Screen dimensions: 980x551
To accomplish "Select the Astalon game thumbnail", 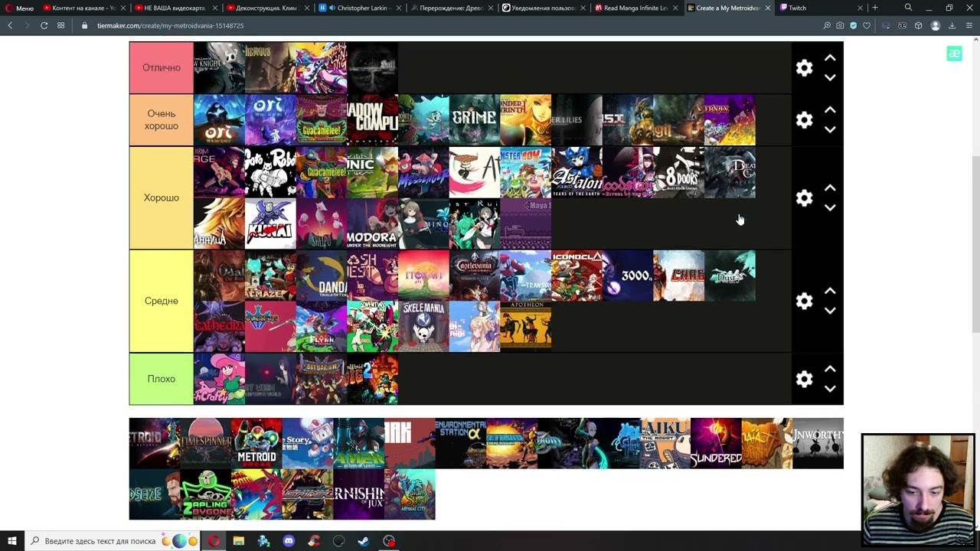I will tap(577, 172).
